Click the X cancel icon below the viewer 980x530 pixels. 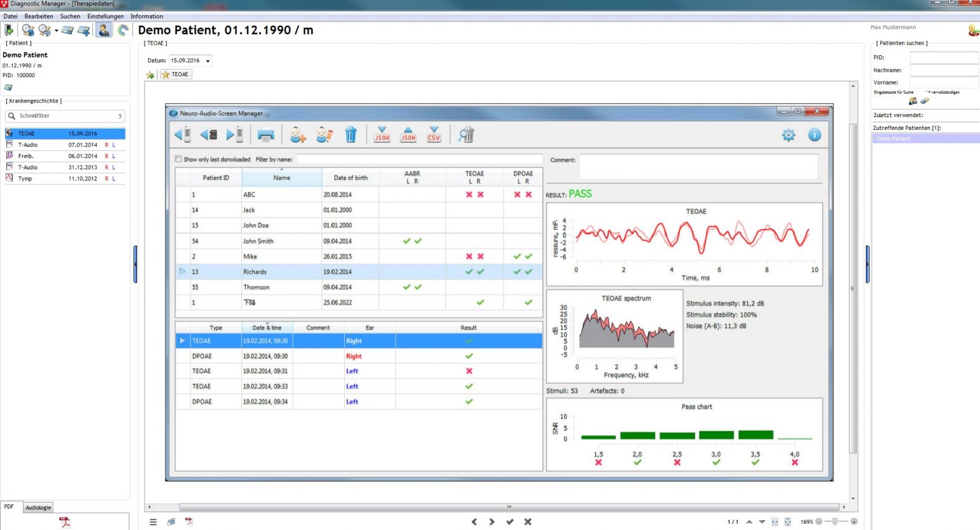click(528, 522)
